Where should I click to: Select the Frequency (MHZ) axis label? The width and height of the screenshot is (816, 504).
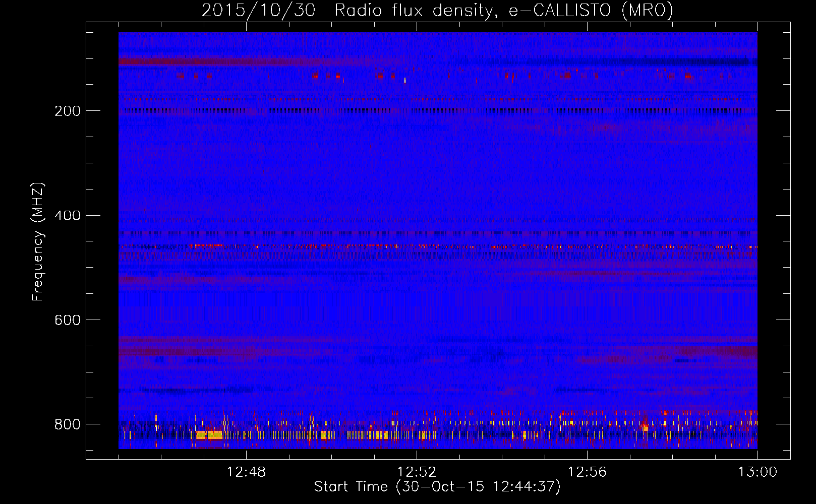point(38,241)
